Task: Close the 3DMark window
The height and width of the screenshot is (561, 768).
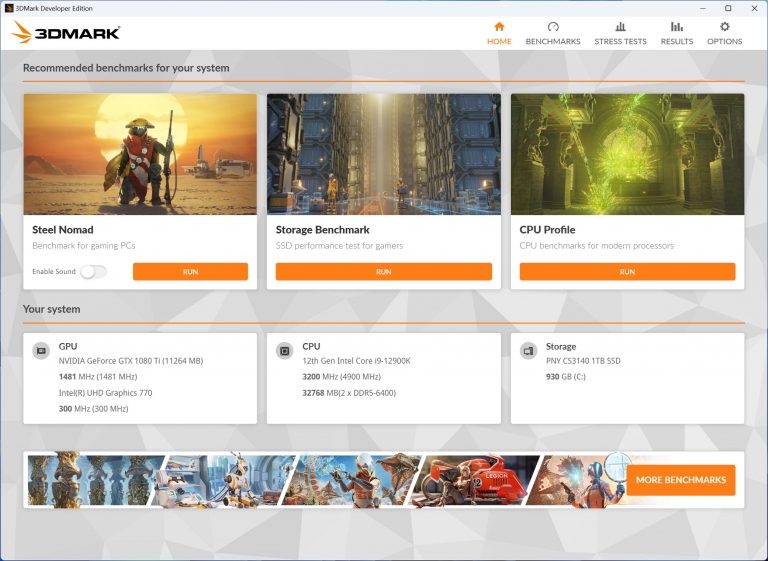Action: (x=754, y=8)
